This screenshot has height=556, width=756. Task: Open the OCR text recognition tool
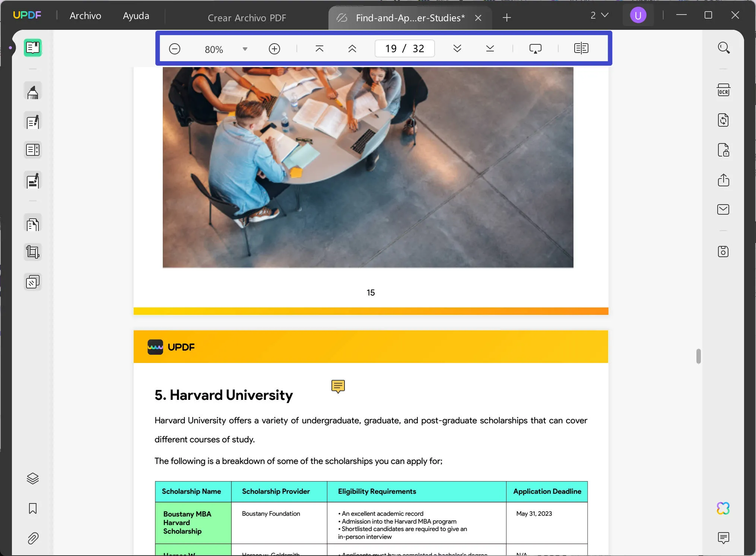[723, 91]
